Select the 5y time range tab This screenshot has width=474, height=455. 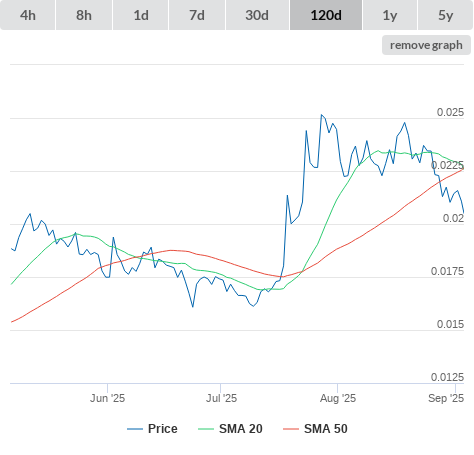coord(445,15)
